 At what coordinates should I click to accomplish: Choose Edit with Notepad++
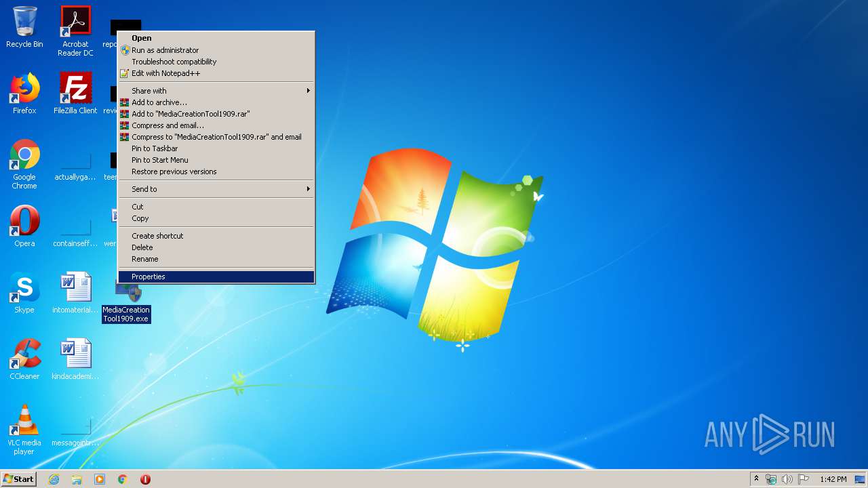(x=216, y=73)
